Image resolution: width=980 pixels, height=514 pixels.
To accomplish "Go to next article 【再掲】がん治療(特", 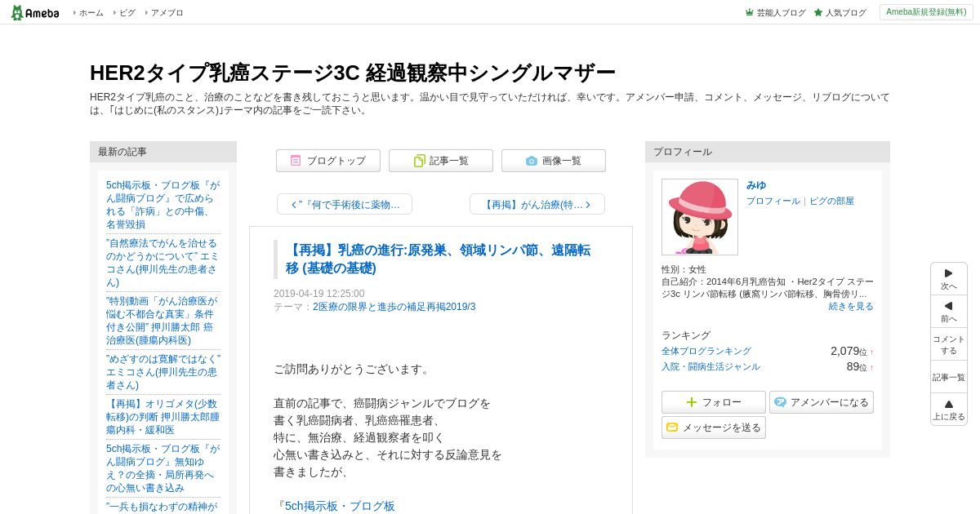I will (x=537, y=204).
